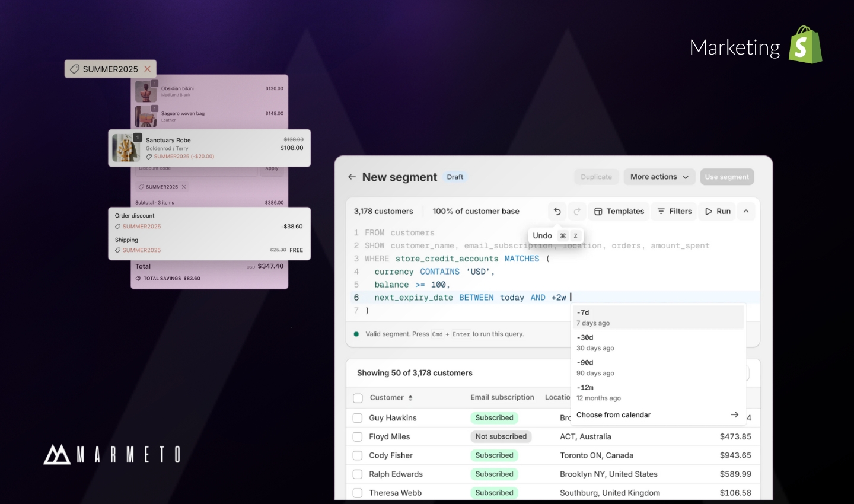Click Subscribed badge for Guy Hawkins
Screen dimensions: 854x504
494,418
